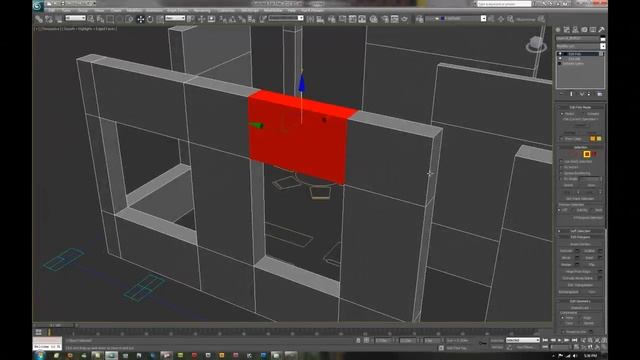Viewport: 640px width, 360px height.
Task: Switch to the Utilities command panel
Action: click(x=601, y=29)
